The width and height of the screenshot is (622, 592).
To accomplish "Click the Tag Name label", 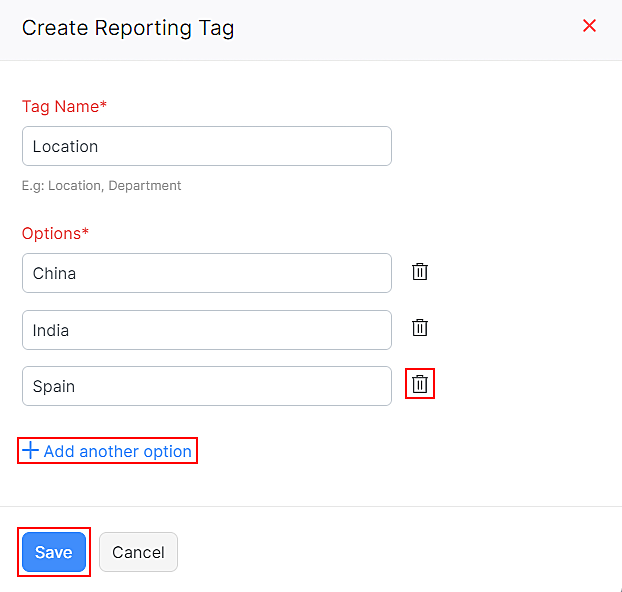I will (60, 106).
